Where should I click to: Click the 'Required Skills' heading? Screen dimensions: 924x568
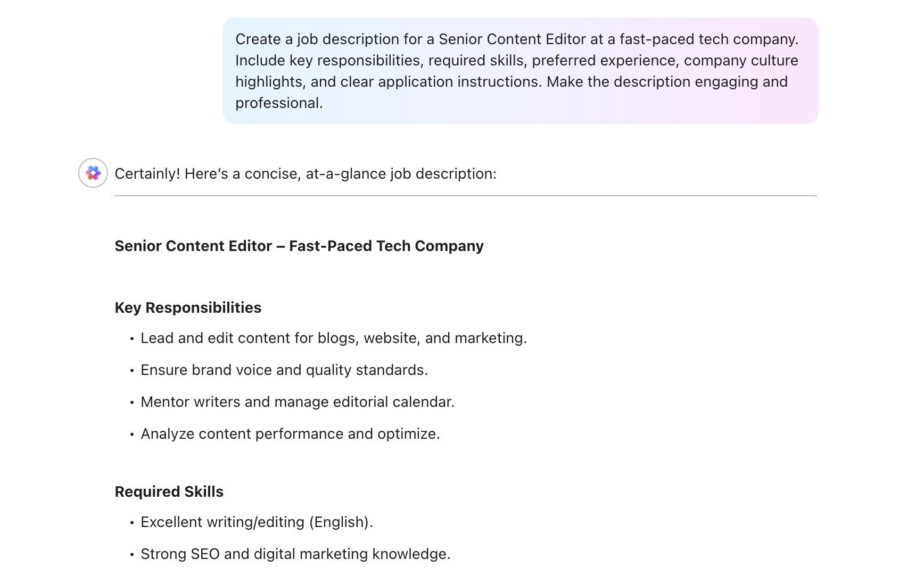pos(169,492)
